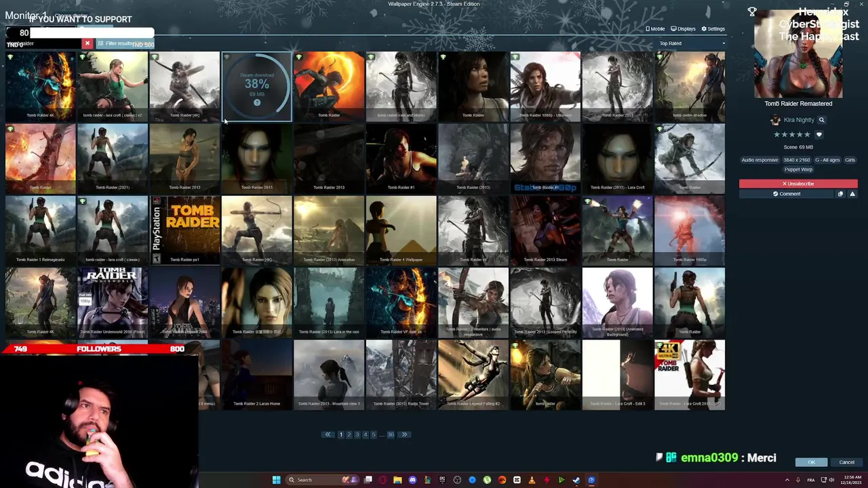Open Steam Comment page

tap(787, 194)
